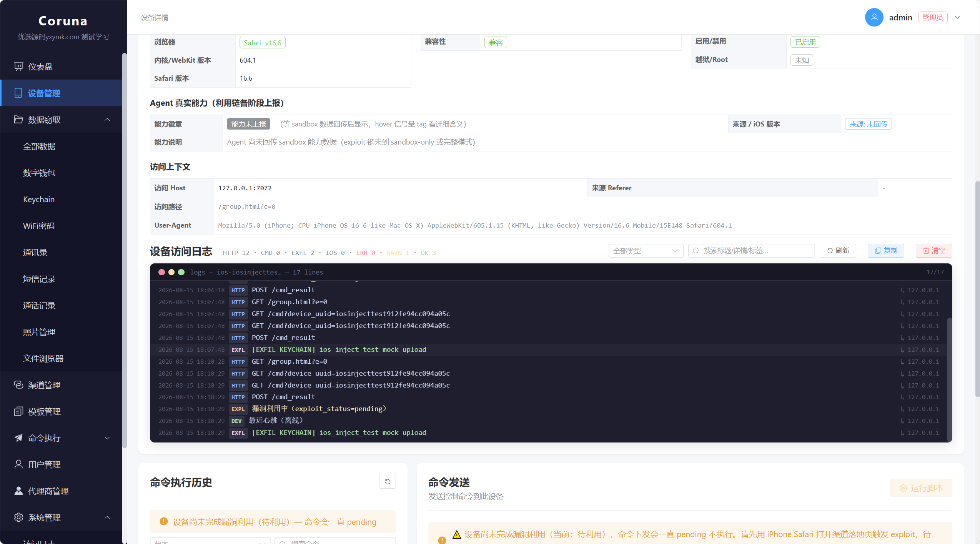980x544 pixels.
Task: Click the yellow terminal window dot
Action: coord(171,272)
